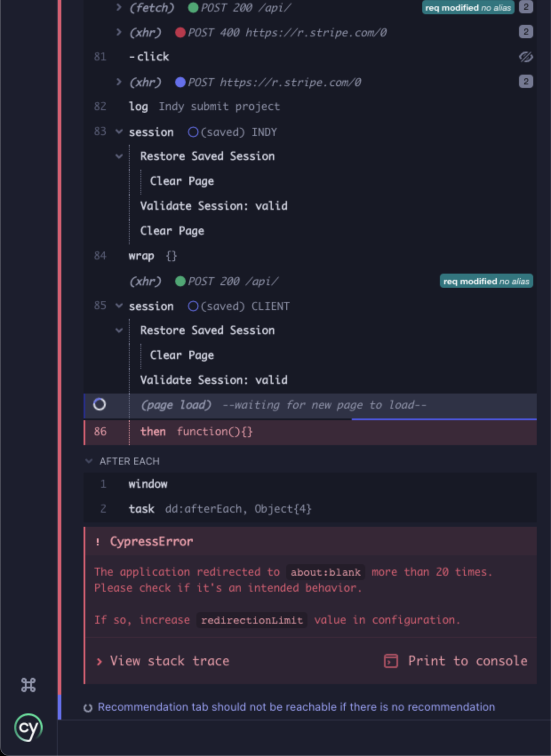
Task: Click the spinner icon next to the recommendation test
Action: tap(88, 707)
